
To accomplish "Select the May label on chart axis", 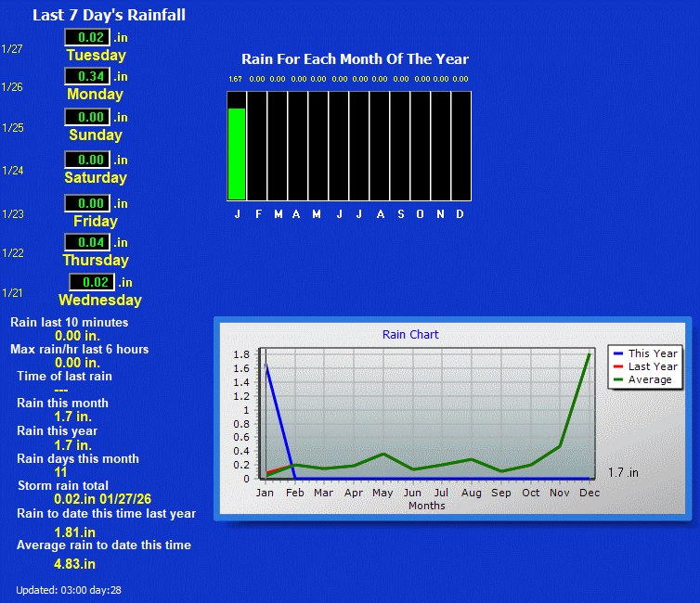I will pyautogui.click(x=382, y=493).
